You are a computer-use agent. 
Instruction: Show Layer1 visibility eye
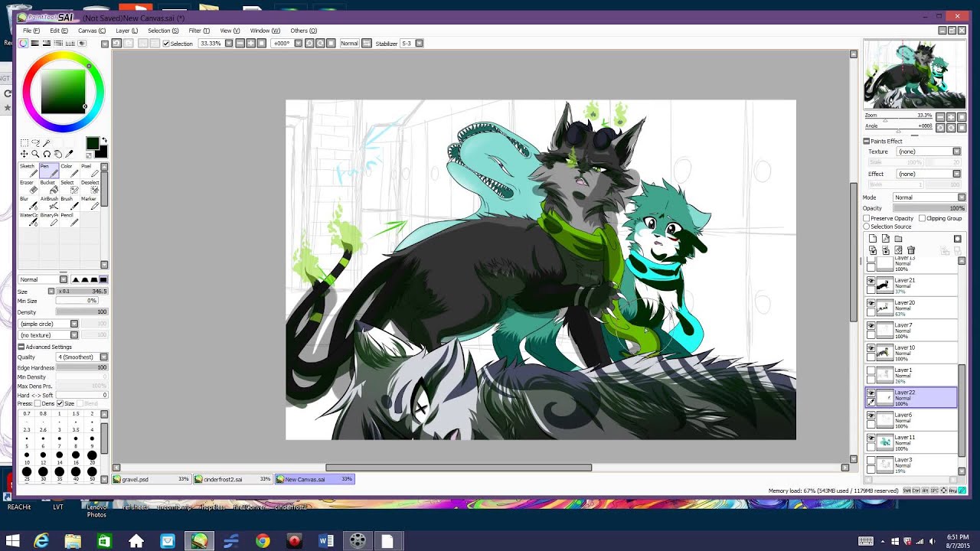[x=871, y=371]
